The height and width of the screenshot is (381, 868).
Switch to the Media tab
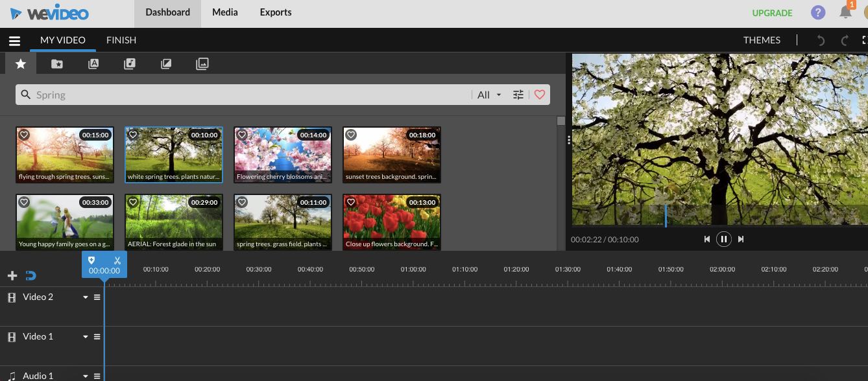tap(224, 12)
